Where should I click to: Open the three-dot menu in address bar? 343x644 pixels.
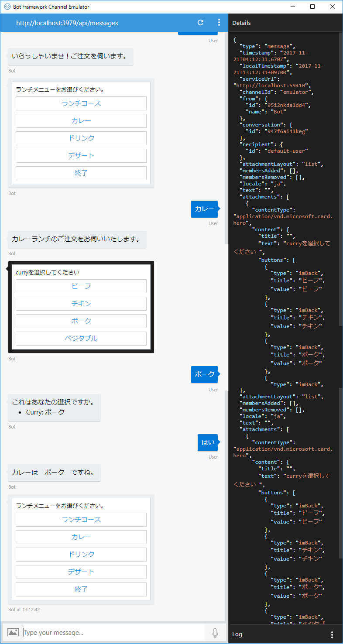pos(219,23)
